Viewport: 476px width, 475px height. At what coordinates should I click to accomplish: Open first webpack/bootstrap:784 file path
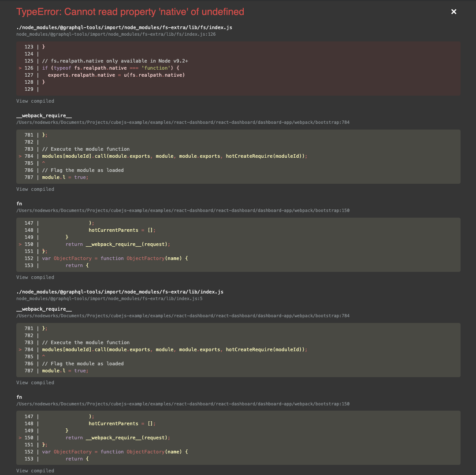(183, 122)
